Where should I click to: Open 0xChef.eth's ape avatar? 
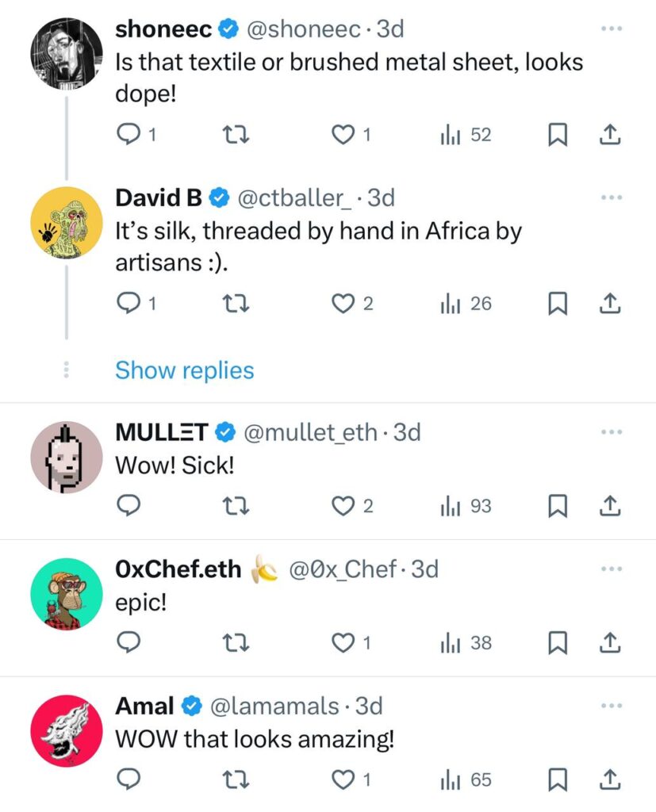click(67, 594)
